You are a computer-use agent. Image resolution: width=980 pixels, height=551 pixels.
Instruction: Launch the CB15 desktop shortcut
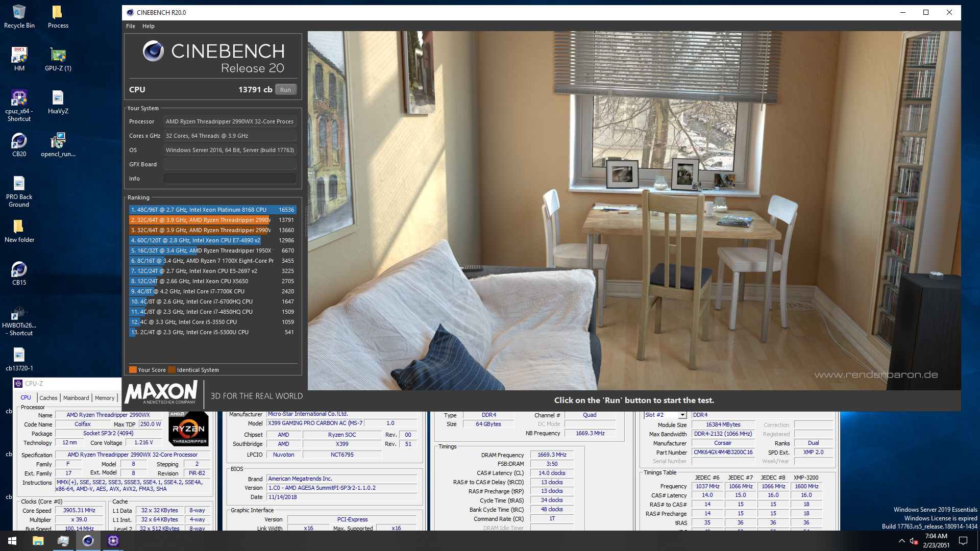(19, 273)
